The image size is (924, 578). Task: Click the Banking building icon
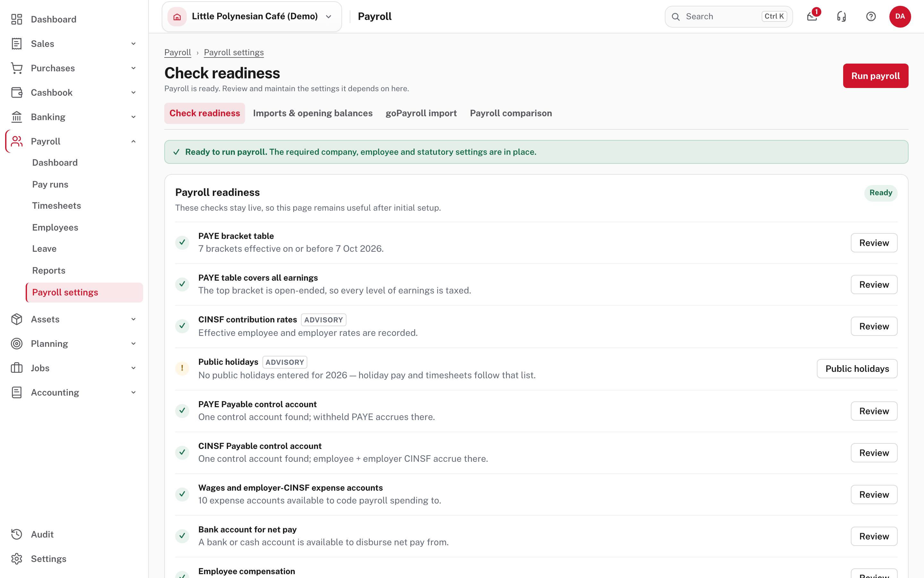pos(16,117)
